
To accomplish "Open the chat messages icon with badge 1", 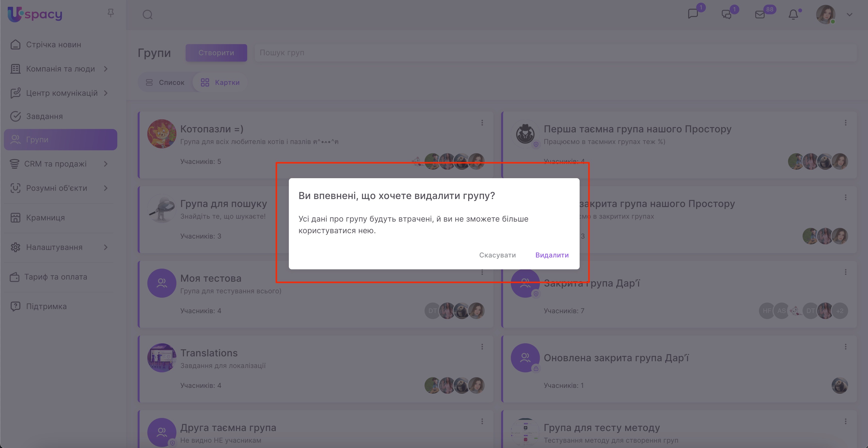I will coord(693,14).
